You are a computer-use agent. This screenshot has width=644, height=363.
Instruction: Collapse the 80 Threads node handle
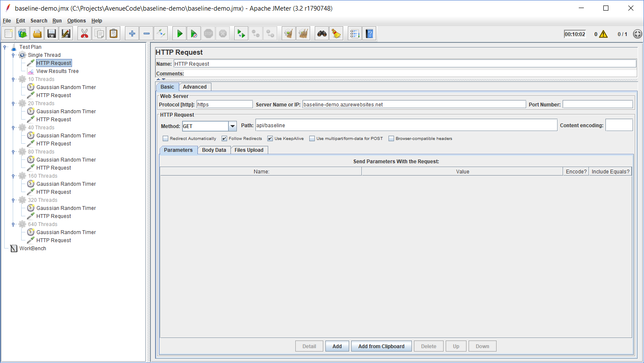pyautogui.click(x=14, y=152)
